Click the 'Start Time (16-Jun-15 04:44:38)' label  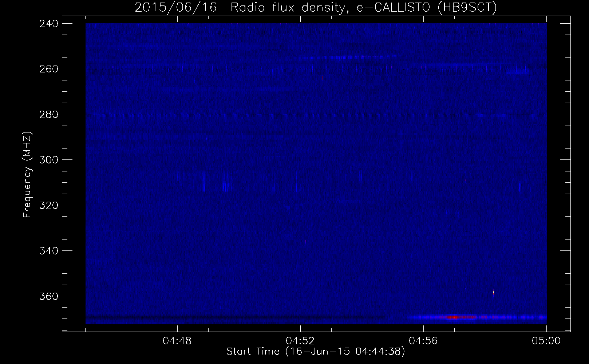point(316,352)
